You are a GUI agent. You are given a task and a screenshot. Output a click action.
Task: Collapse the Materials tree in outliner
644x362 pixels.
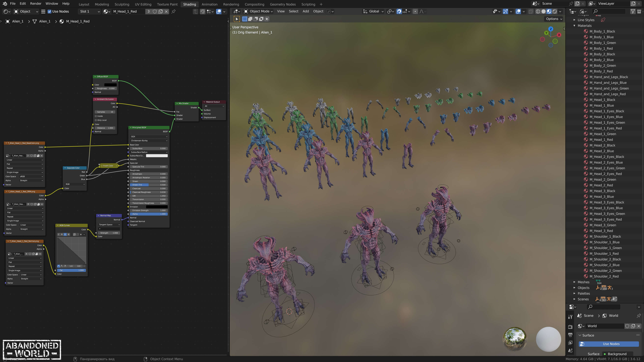[574, 26]
